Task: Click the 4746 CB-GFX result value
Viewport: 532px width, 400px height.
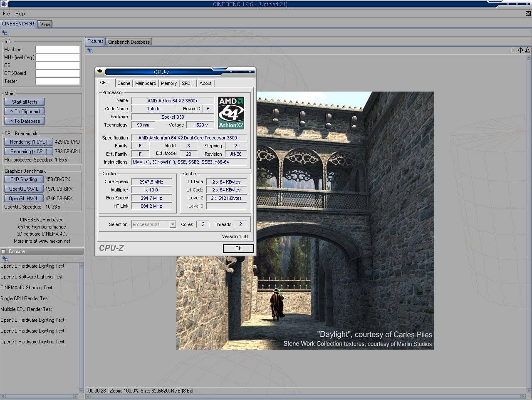Action: click(x=59, y=199)
